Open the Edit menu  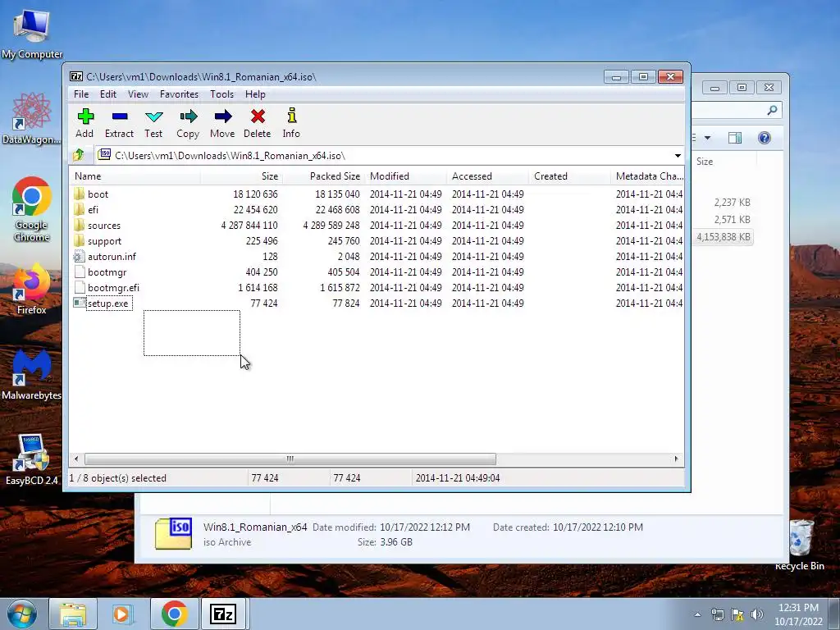107,94
